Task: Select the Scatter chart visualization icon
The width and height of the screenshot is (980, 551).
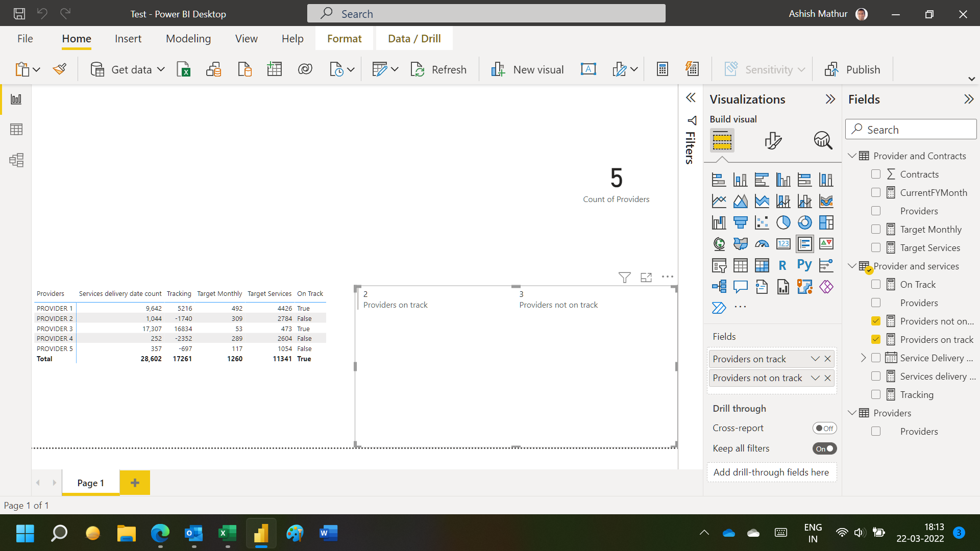Action: click(x=762, y=222)
